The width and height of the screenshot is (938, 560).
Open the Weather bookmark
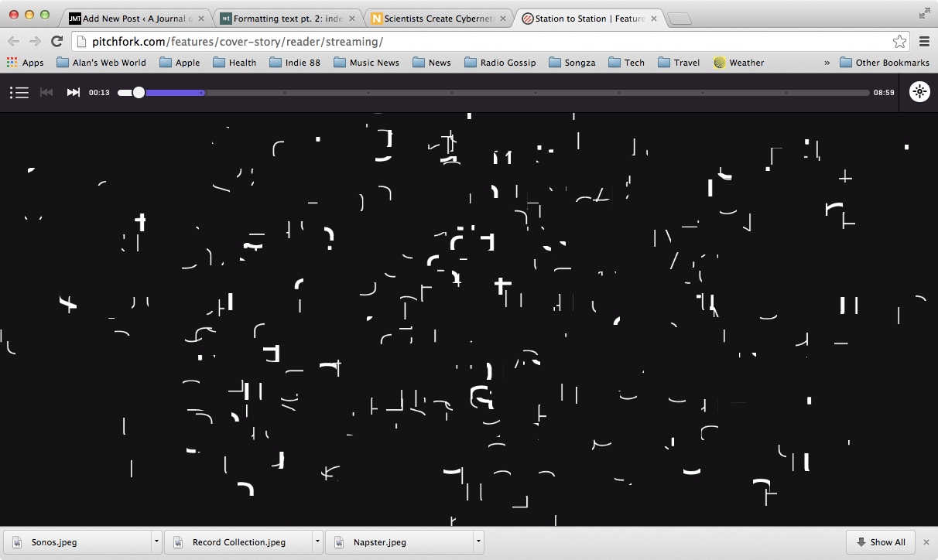coord(738,63)
